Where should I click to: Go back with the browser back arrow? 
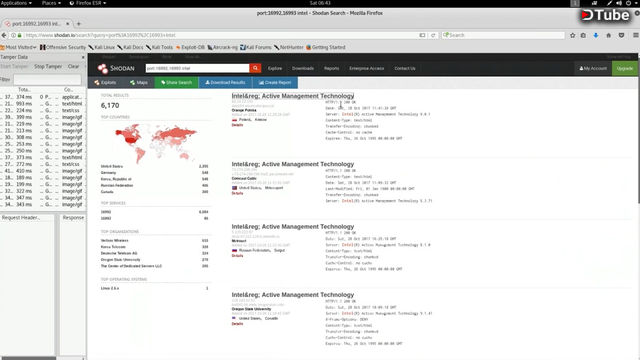click(x=4, y=35)
